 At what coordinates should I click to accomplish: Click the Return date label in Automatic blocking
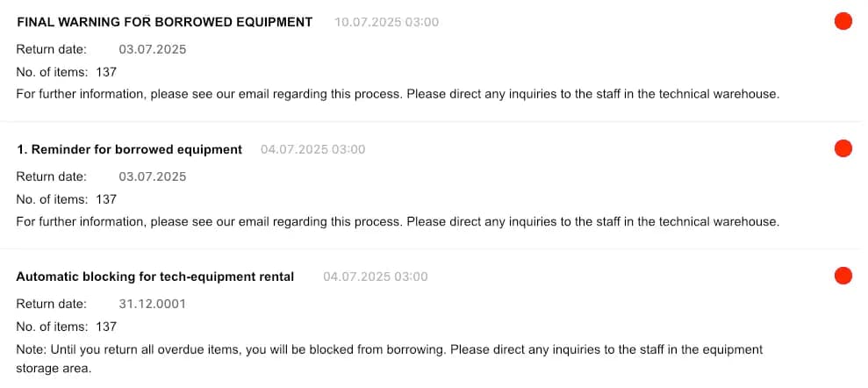pos(51,304)
